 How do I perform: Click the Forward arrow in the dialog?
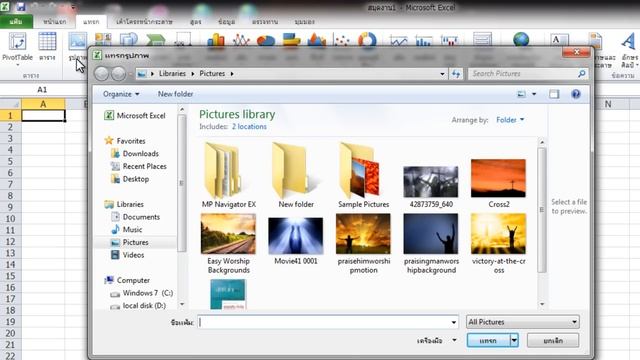coord(118,74)
